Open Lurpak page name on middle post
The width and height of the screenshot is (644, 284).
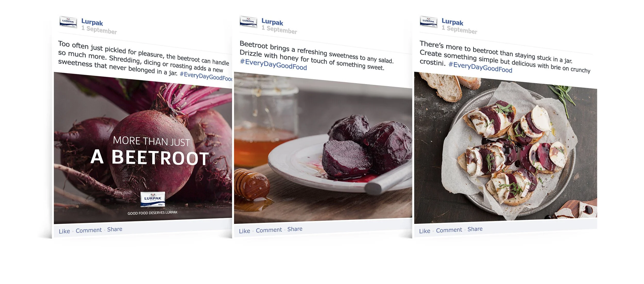point(272,22)
